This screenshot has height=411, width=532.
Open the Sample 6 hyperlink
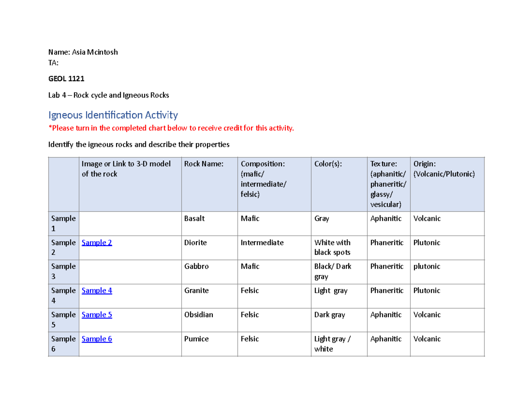point(97,339)
